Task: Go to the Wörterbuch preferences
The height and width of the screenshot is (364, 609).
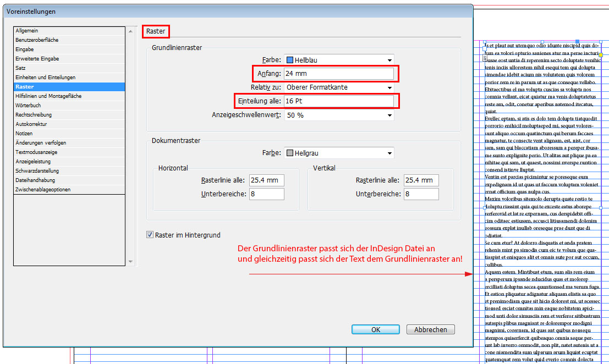Action: [x=28, y=106]
